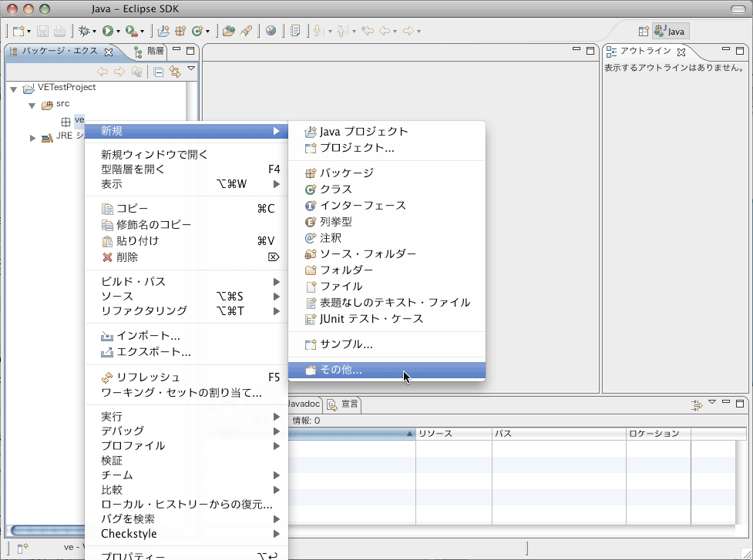The image size is (753, 560).
Task: Click the リソース column header
Action: (x=454, y=434)
